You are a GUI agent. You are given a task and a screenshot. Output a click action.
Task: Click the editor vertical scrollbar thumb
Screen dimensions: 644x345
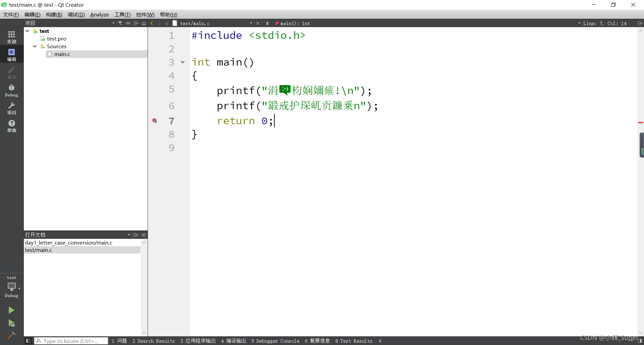641,145
